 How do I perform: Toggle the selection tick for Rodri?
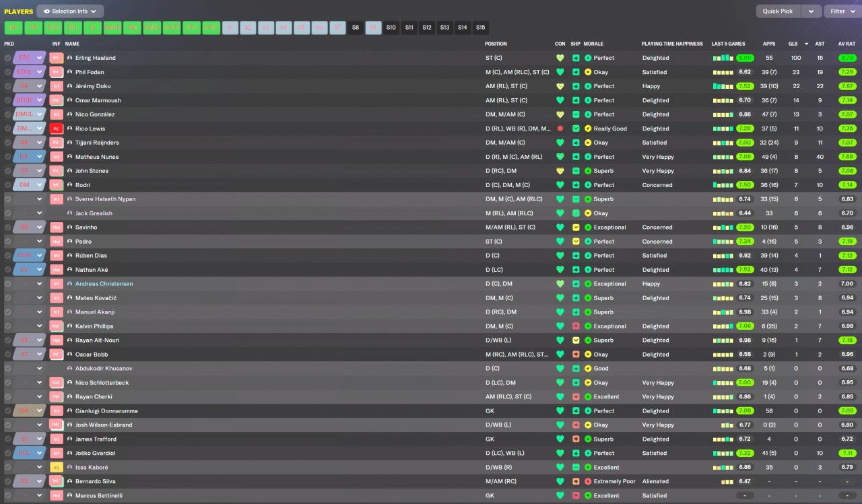click(7, 185)
